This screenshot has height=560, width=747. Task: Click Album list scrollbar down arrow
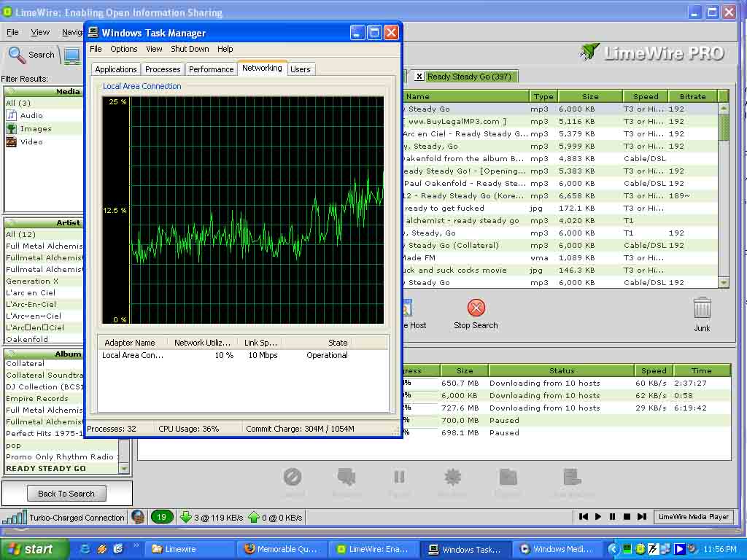(124, 469)
